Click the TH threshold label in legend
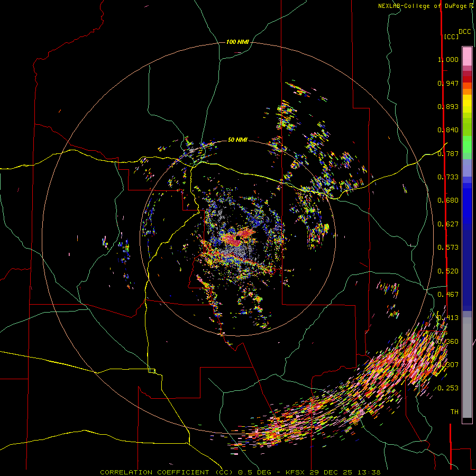Screen dimensions: 476x476 [454, 411]
